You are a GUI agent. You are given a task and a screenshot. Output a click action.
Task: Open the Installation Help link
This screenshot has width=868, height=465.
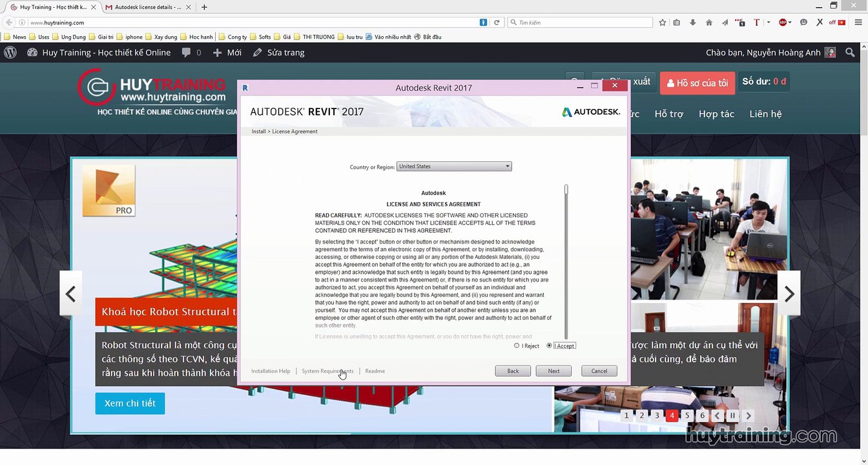tap(271, 371)
